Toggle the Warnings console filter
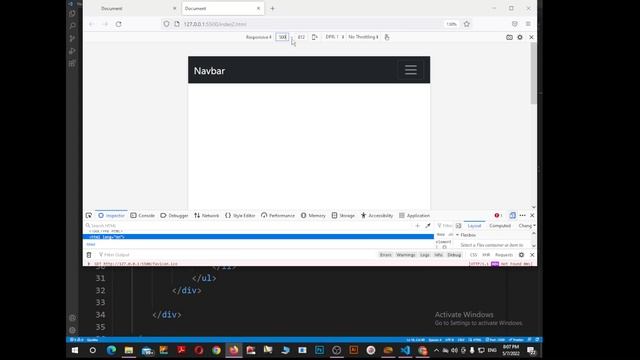The width and height of the screenshot is (640, 360). pos(406,255)
